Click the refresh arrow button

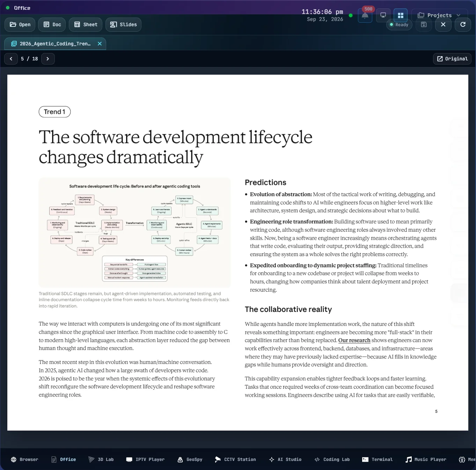coord(463,24)
